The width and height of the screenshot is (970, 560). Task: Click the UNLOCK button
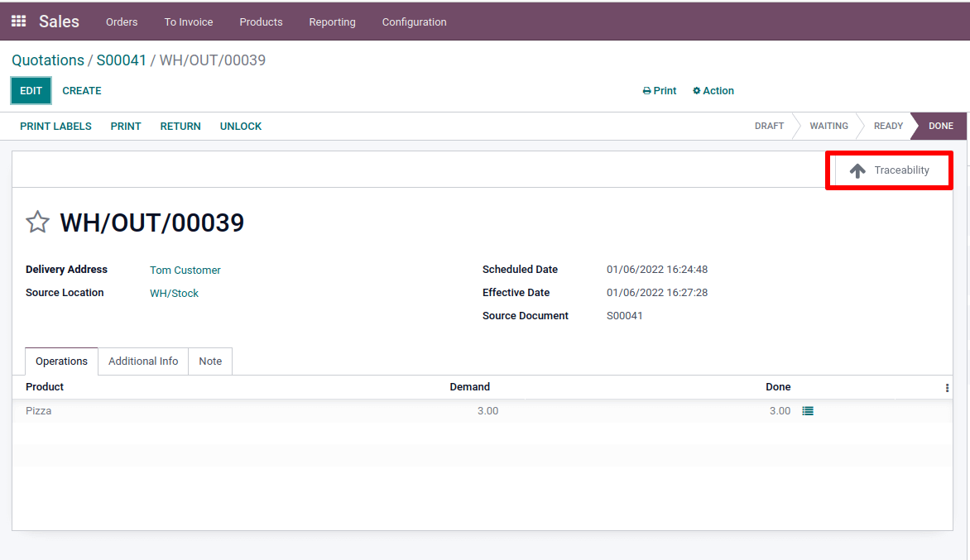tap(241, 126)
